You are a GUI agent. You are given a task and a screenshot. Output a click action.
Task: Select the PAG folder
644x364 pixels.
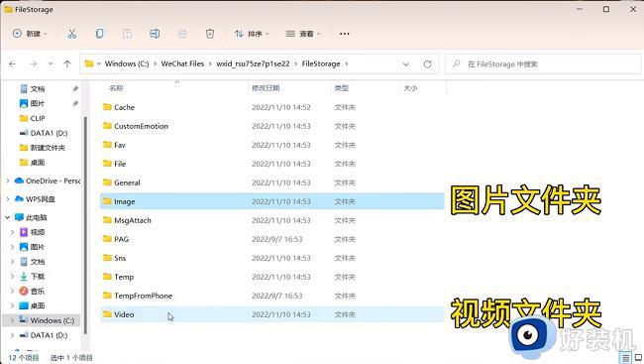point(271,239)
